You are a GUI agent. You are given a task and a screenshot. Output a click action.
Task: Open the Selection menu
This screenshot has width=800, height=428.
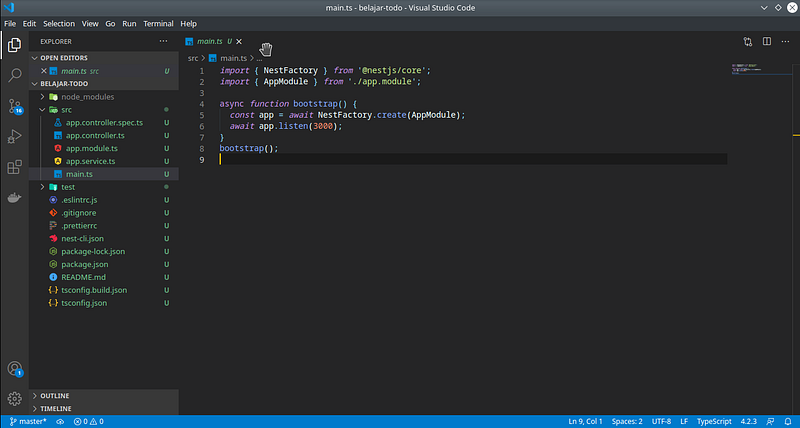pos(59,23)
